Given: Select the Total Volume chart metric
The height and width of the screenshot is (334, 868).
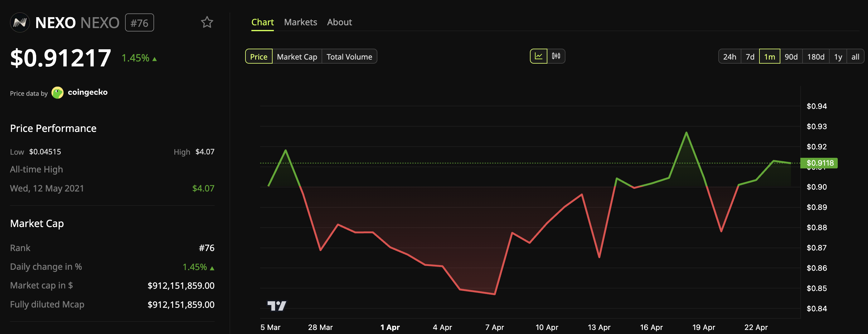Looking at the screenshot, I should pyautogui.click(x=349, y=57).
